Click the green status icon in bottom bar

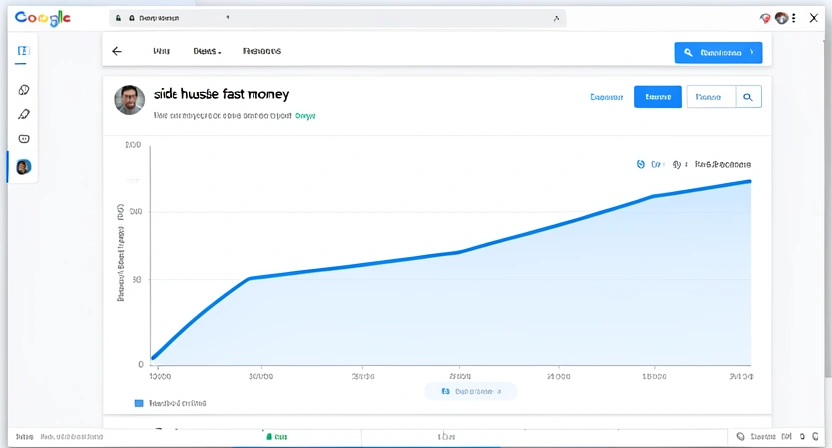pyautogui.click(x=269, y=436)
